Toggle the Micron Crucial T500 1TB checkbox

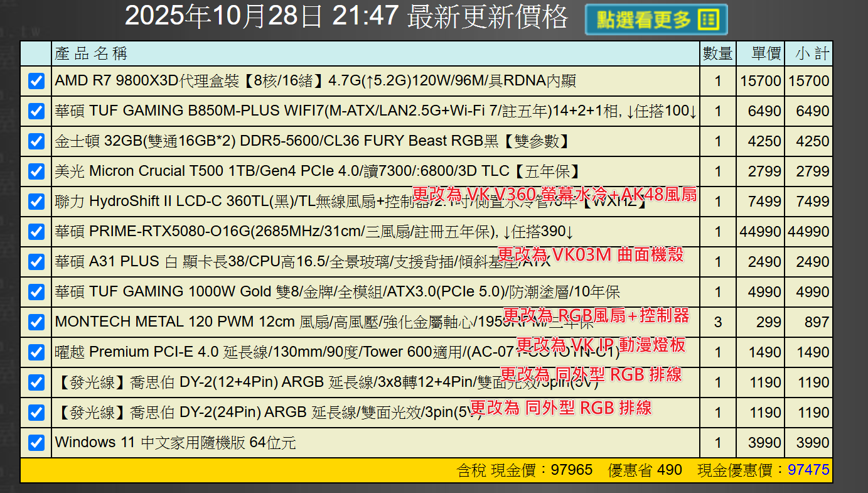pyautogui.click(x=36, y=171)
